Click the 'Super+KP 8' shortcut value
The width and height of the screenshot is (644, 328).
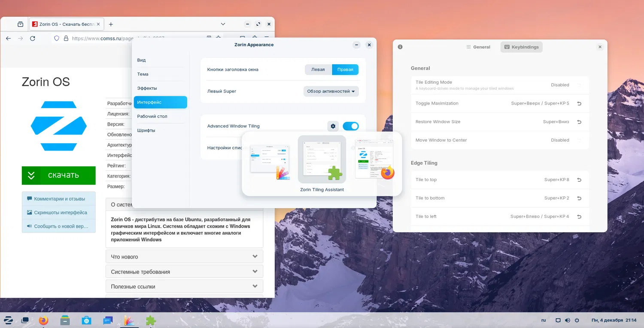click(556, 180)
